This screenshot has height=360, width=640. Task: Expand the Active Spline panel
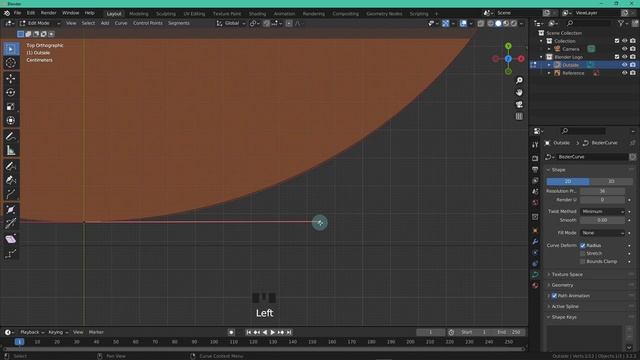(564, 306)
